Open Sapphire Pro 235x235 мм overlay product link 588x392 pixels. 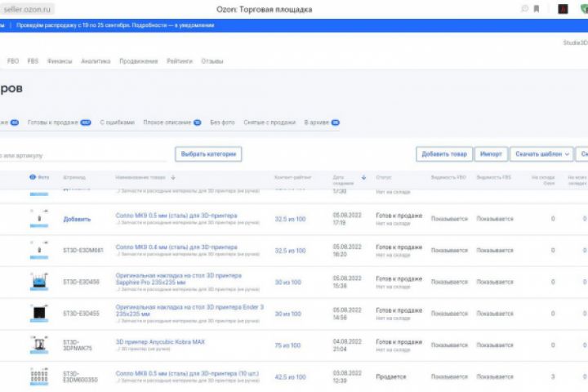pyautogui.click(x=179, y=278)
